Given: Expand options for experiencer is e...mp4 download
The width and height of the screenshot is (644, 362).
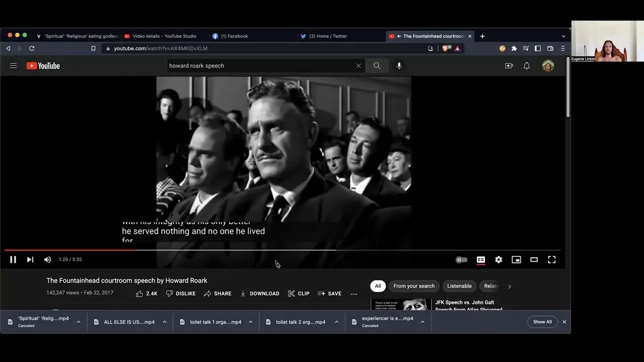Looking at the screenshot, I should (423, 322).
